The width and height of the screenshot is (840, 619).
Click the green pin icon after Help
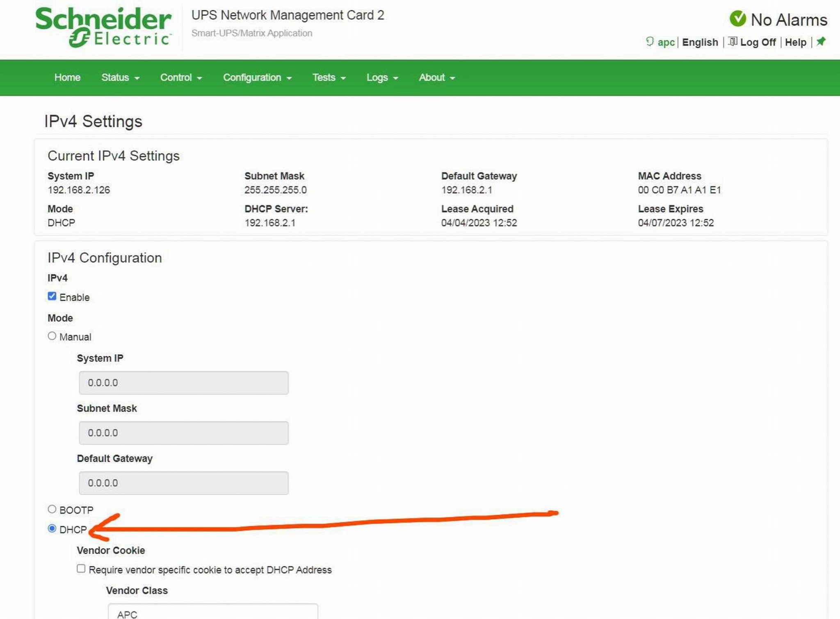pyautogui.click(x=821, y=41)
